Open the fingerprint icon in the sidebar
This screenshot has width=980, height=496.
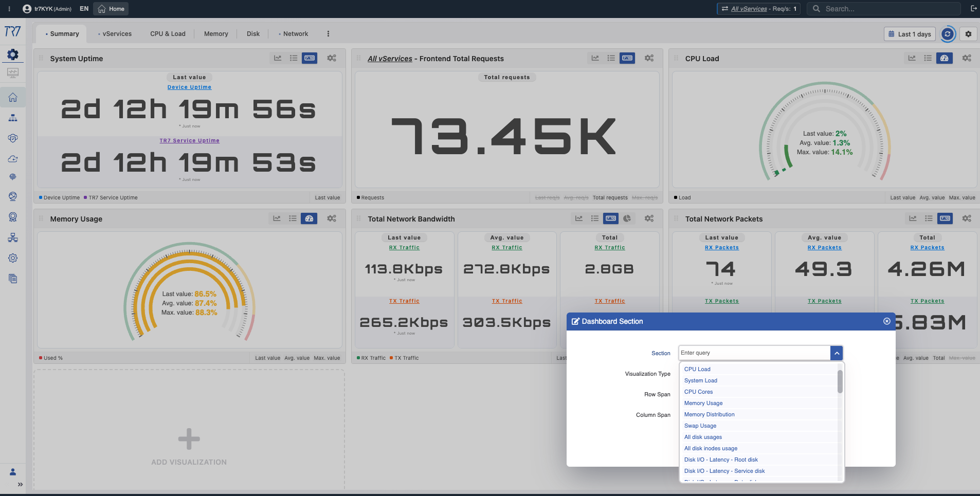(13, 177)
